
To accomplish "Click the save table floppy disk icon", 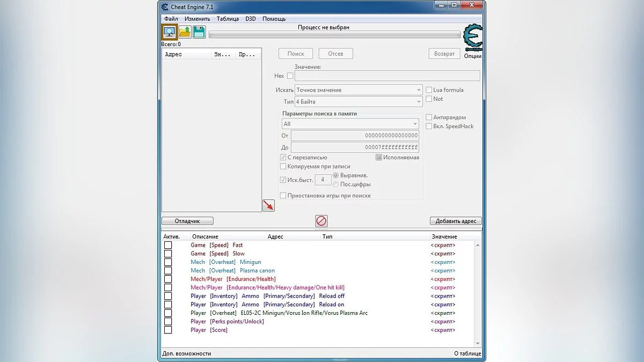I will tap(199, 32).
